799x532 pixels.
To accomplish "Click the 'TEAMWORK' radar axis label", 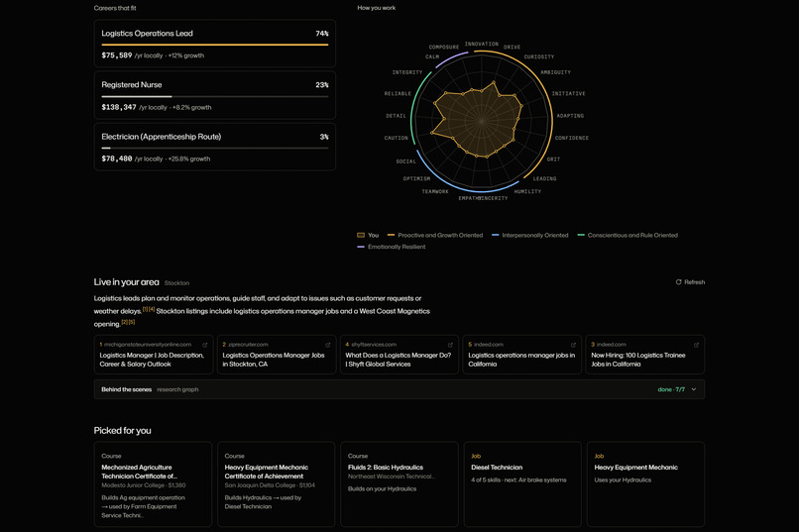I will click(435, 191).
